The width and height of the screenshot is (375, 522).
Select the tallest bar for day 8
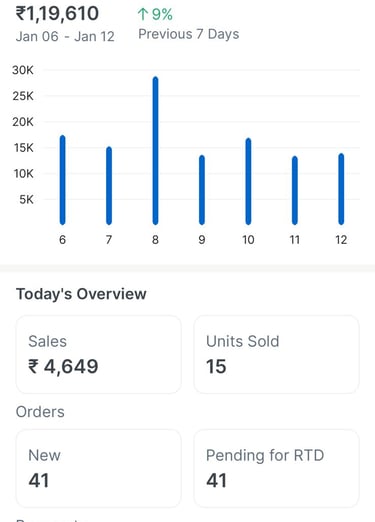click(x=155, y=151)
